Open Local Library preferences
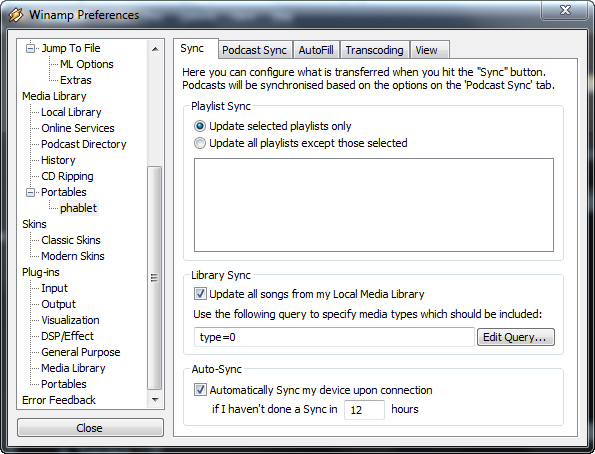 (71, 112)
